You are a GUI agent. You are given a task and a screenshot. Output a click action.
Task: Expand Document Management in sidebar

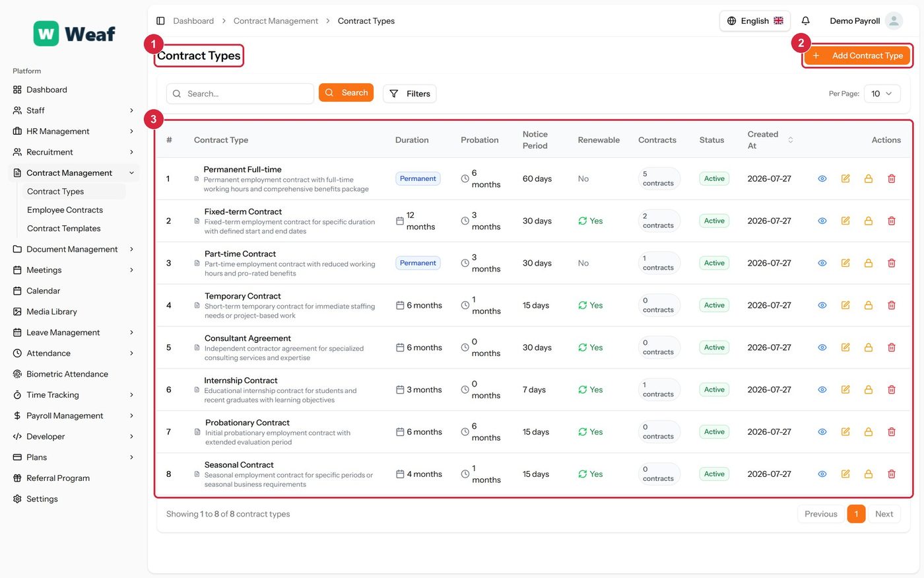click(x=74, y=250)
